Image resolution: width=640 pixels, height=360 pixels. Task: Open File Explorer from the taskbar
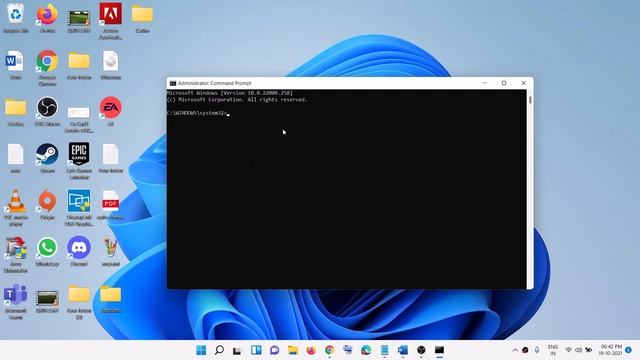click(293, 350)
